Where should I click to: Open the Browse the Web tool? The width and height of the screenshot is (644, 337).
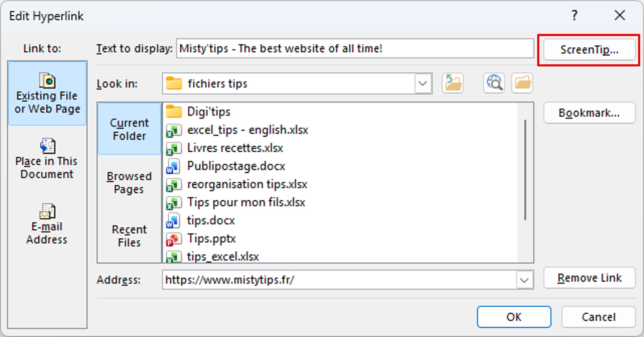(x=494, y=83)
